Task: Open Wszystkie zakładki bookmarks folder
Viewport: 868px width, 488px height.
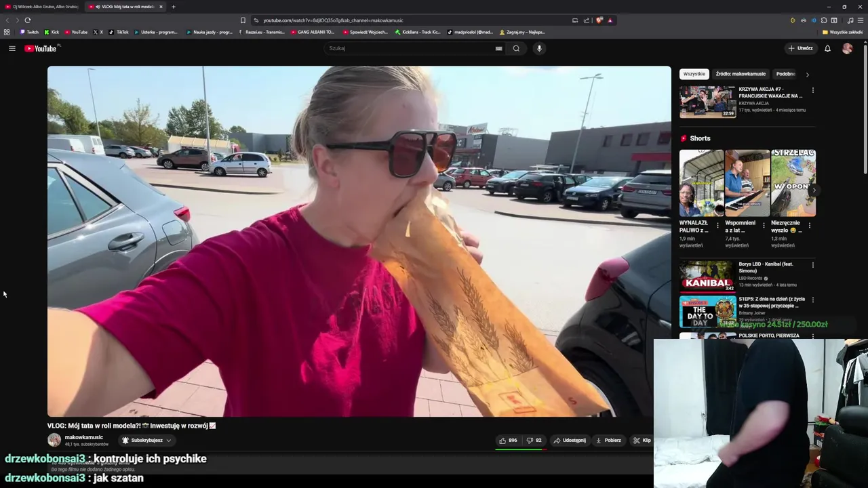Action: 843,32
